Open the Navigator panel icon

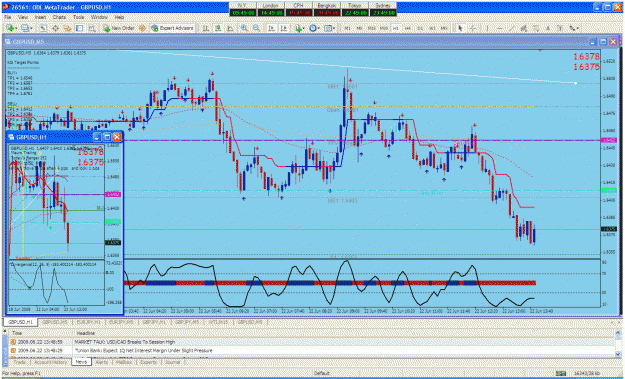[67, 28]
